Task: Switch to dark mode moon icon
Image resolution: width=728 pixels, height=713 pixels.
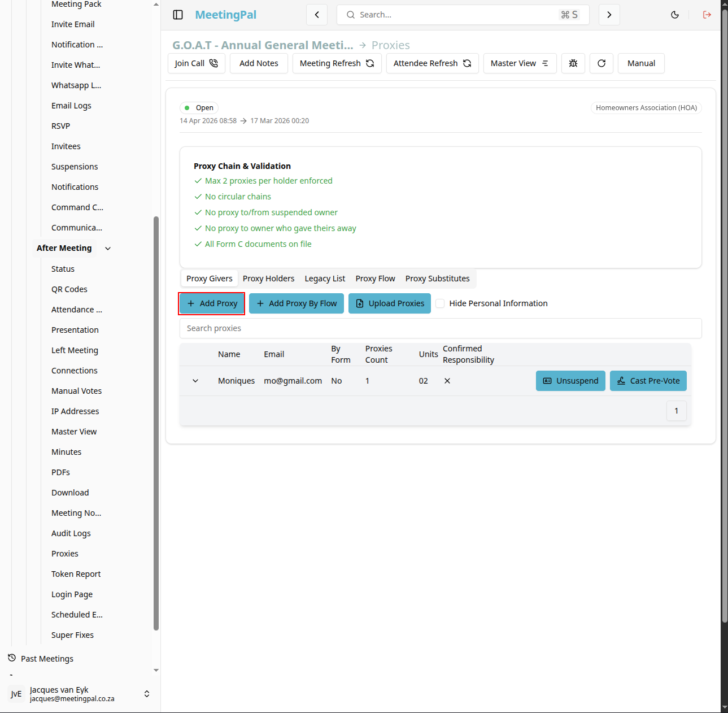Action: pos(675,15)
